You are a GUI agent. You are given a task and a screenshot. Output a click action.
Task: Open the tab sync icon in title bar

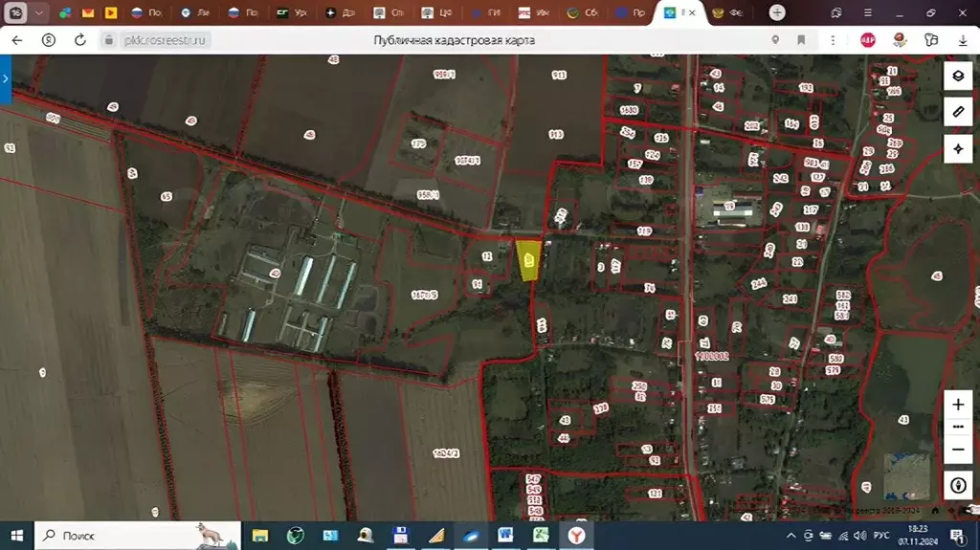[835, 12]
